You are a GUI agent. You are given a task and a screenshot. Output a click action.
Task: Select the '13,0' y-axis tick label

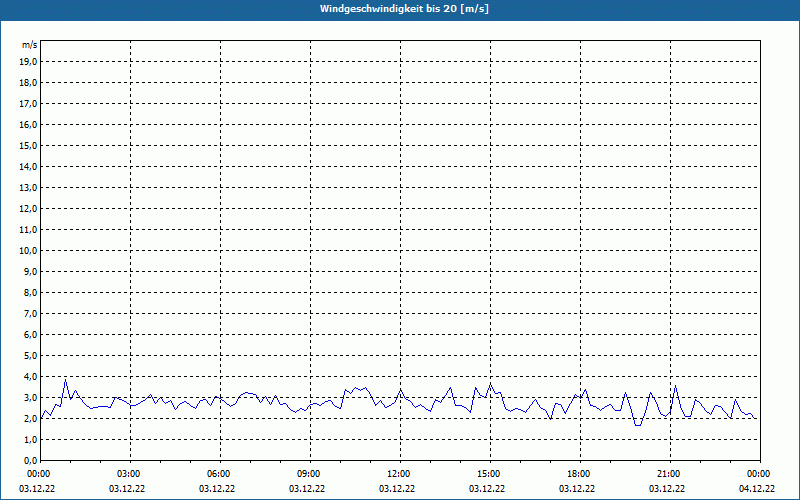coord(28,187)
